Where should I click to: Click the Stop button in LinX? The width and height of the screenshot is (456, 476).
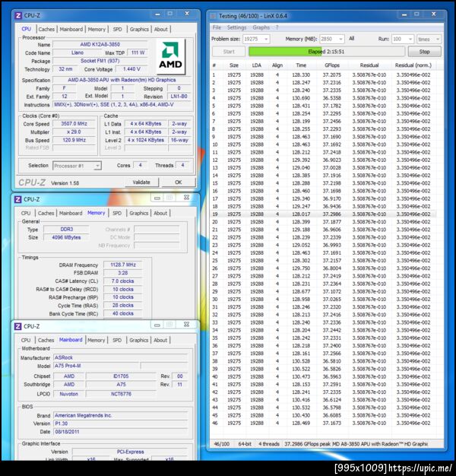point(424,52)
